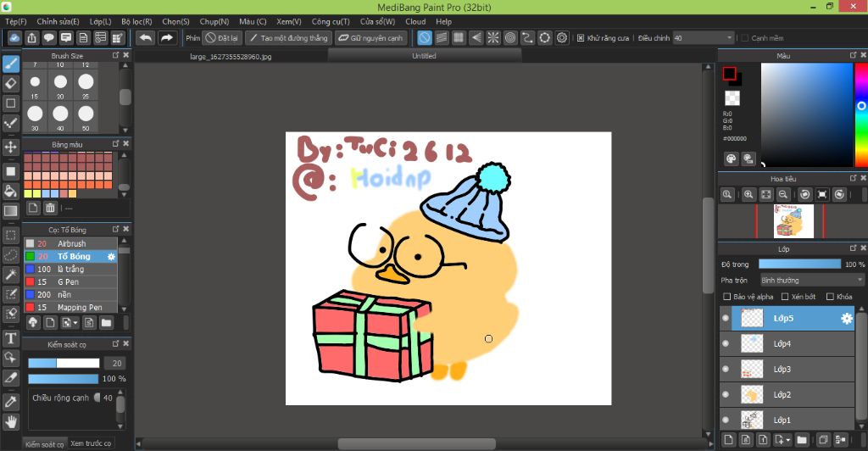
Task: Select the size 40 brush preset
Action: point(60,113)
